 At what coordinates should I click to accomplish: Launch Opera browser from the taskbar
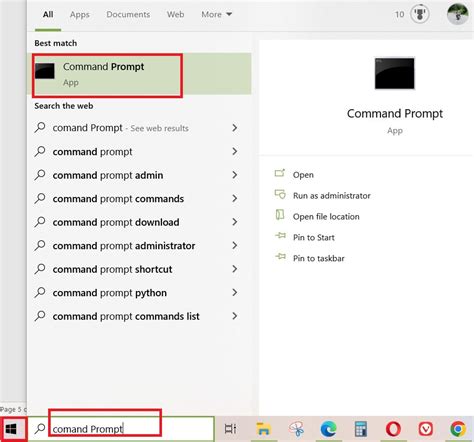[x=393, y=429]
